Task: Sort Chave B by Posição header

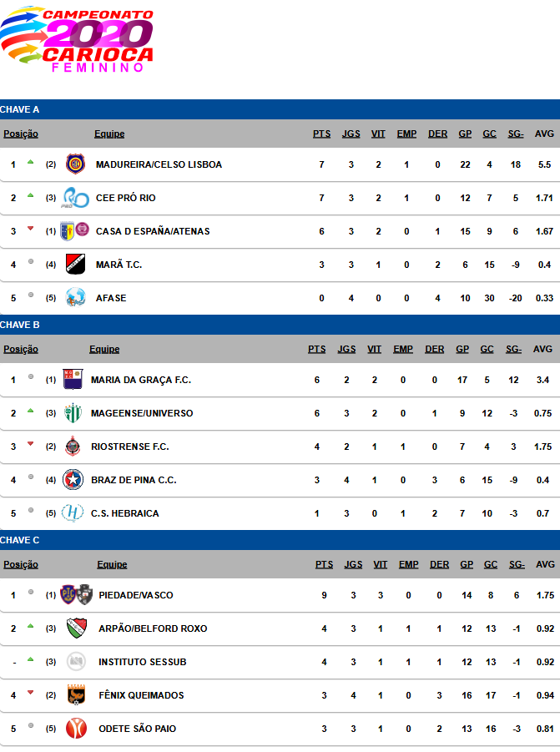Action: pos(21,349)
